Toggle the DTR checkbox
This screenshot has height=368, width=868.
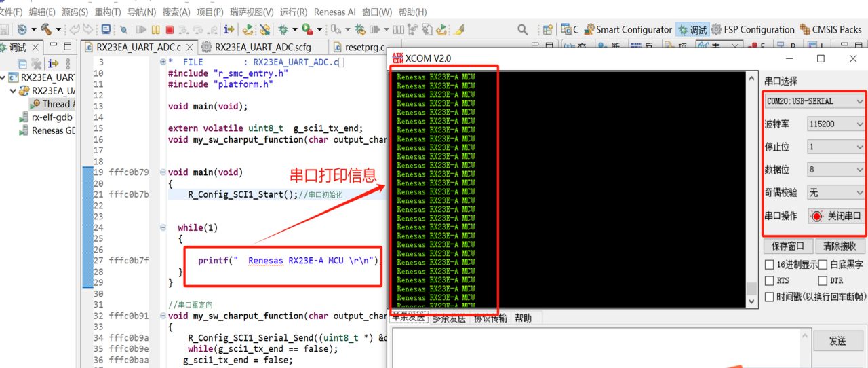(x=823, y=280)
